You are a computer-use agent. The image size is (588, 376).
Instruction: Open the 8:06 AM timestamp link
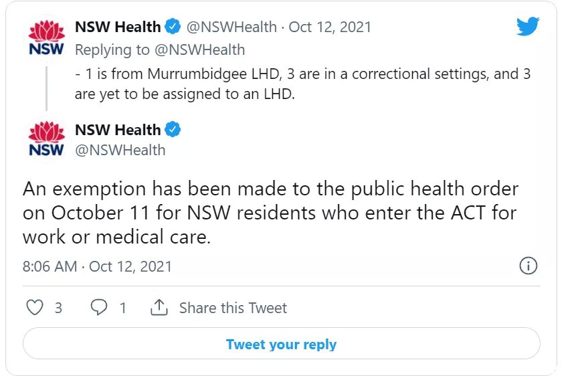tap(50, 266)
